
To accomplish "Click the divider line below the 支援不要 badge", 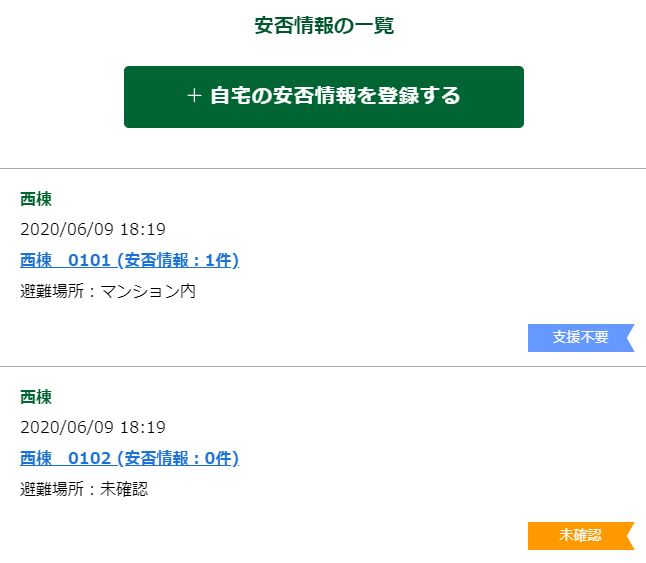I will click(323, 366).
